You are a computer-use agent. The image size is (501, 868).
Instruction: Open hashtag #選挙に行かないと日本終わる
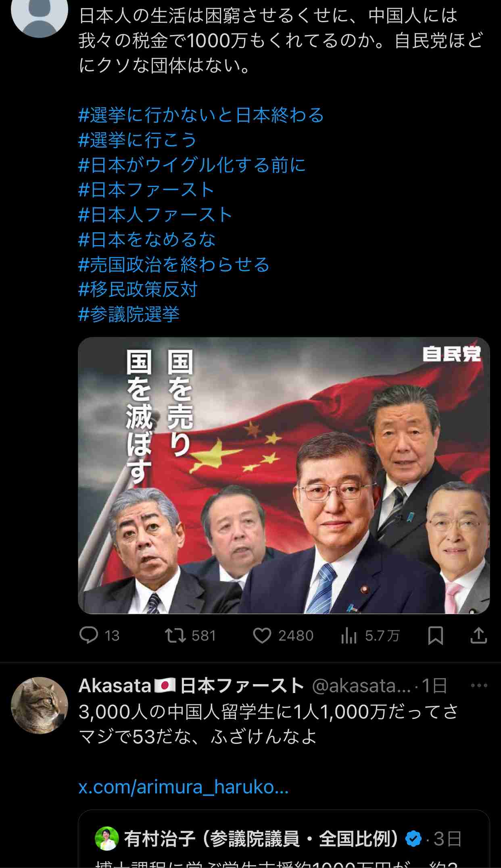tap(201, 115)
